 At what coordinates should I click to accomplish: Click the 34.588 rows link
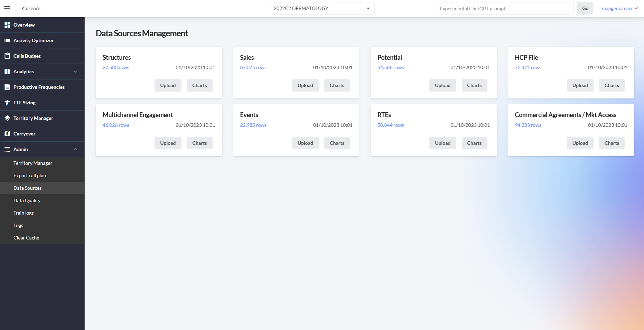tap(391, 67)
